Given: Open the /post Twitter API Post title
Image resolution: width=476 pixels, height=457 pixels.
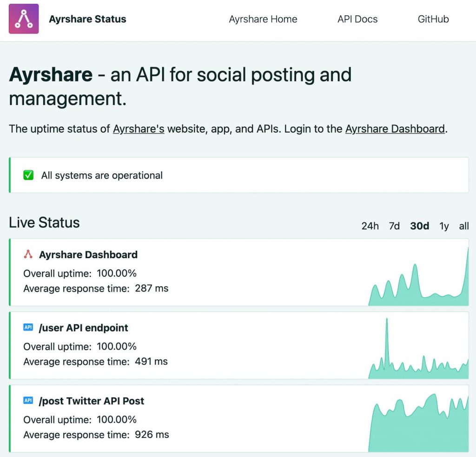Looking at the screenshot, I should tap(92, 401).
